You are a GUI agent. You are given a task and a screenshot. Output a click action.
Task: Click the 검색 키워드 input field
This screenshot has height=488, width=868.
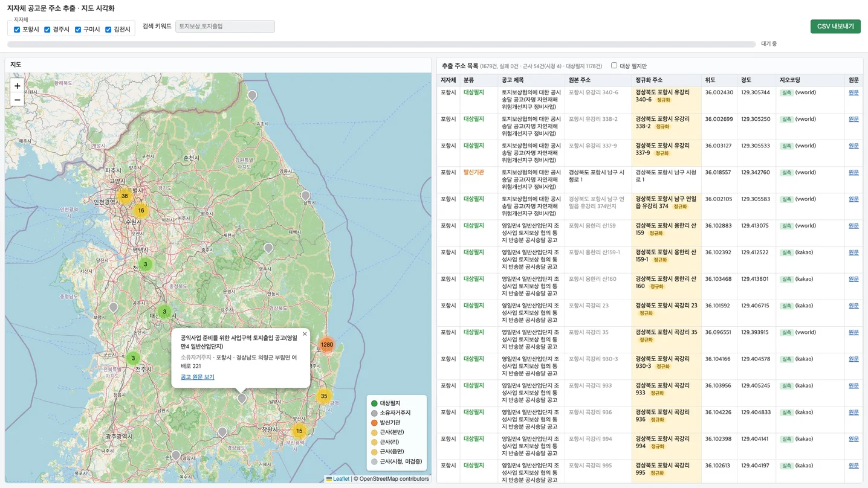click(225, 27)
